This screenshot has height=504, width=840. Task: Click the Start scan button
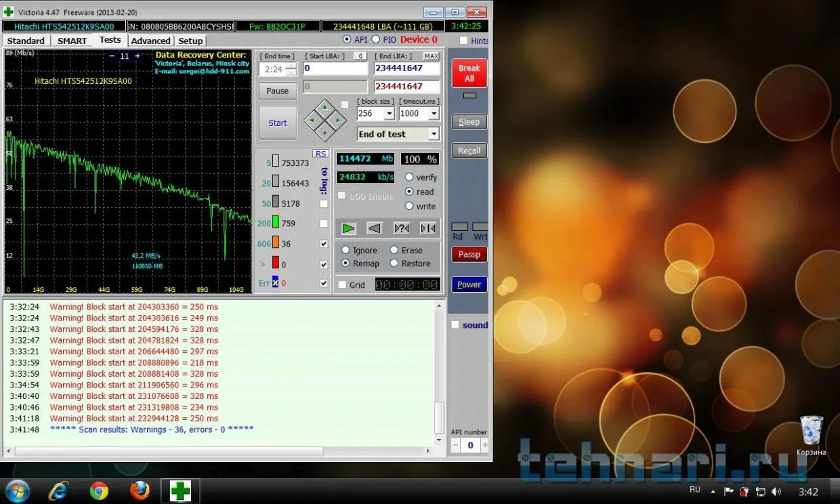pyautogui.click(x=278, y=123)
